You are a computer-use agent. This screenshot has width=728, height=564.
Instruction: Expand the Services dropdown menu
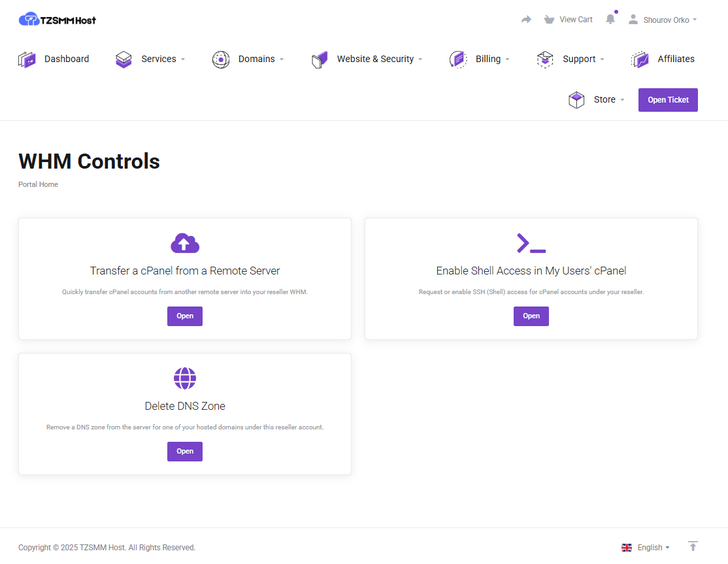[159, 59]
